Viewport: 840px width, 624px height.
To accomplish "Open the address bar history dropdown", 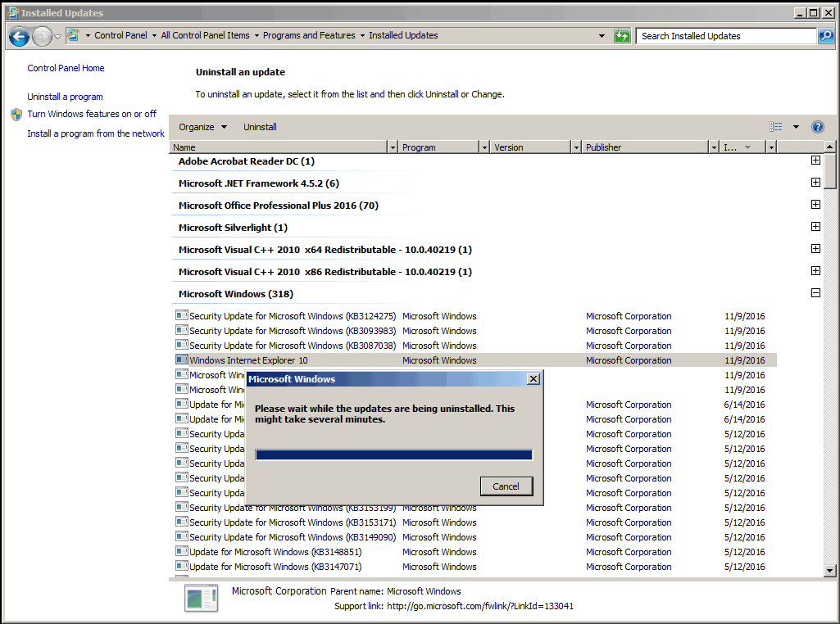I will click(602, 36).
